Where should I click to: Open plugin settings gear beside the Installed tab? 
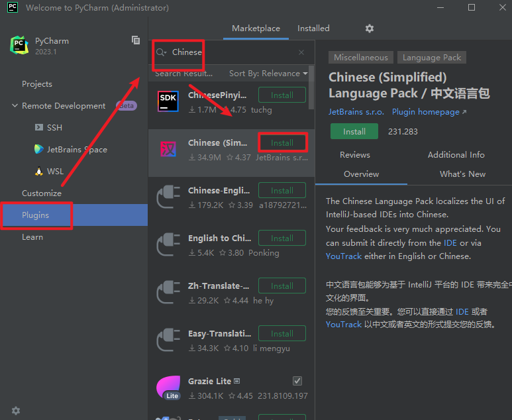(x=370, y=28)
